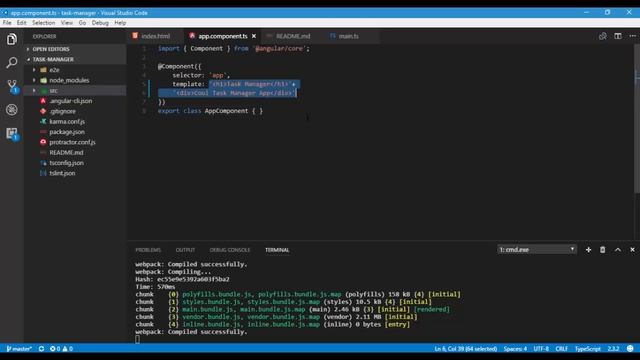
Task: Click the feedback smiley in status bar
Action: tap(630, 349)
